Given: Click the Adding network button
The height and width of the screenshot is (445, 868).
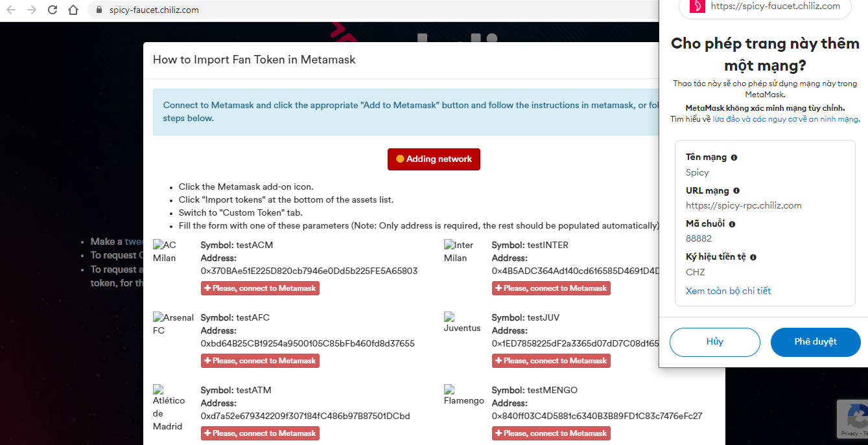Looking at the screenshot, I should (434, 159).
